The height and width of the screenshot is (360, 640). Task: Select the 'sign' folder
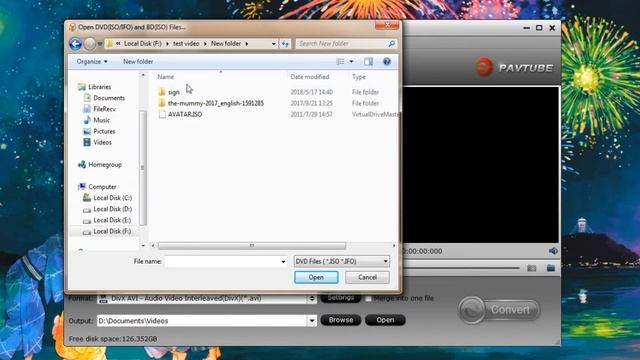tap(173, 92)
